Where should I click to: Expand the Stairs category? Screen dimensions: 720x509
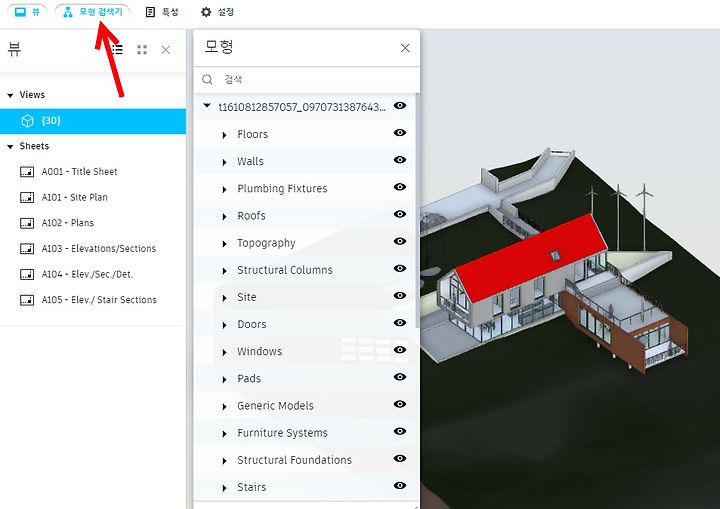[224, 488]
